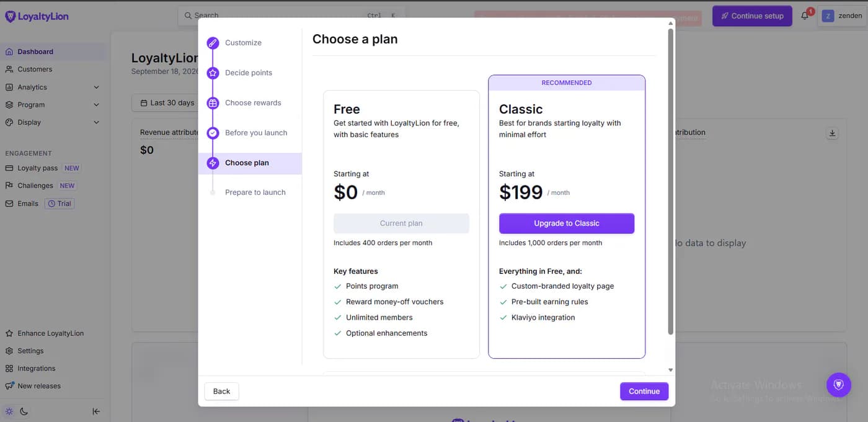Go to the Customize step
The width and height of the screenshot is (868, 422).
tap(243, 43)
